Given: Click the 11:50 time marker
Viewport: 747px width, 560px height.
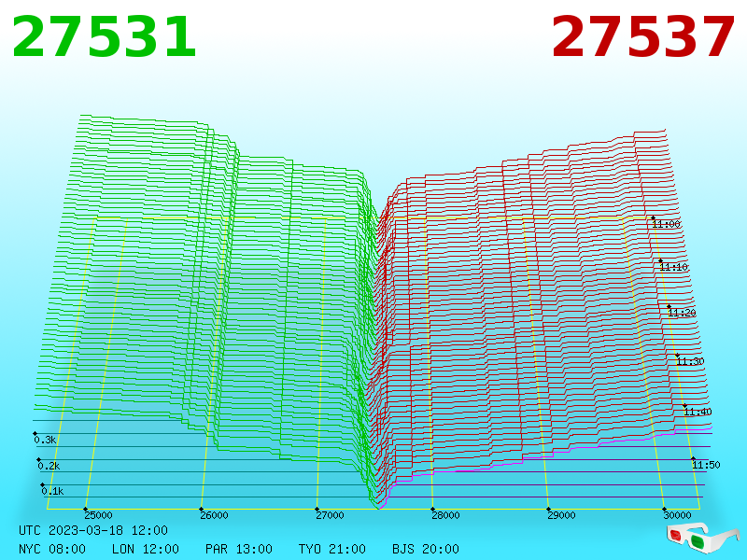Looking at the screenshot, I should [706, 465].
